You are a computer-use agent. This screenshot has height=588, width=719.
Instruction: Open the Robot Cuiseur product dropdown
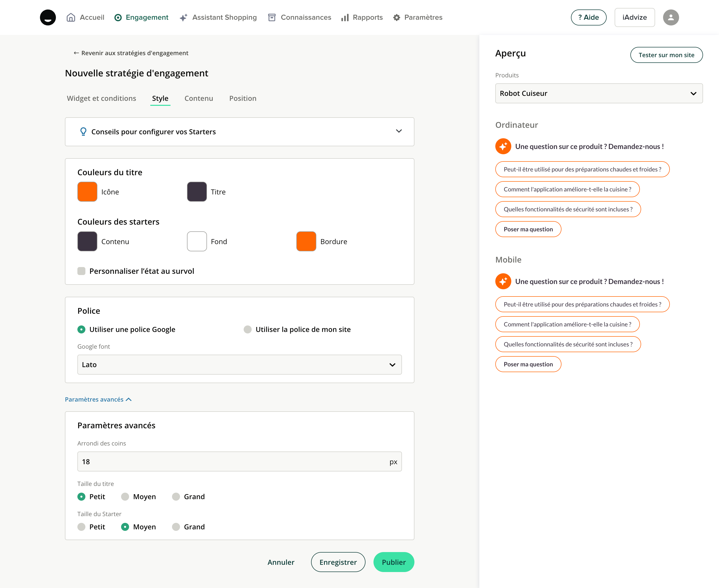pyautogui.click(x=598, y=94)
